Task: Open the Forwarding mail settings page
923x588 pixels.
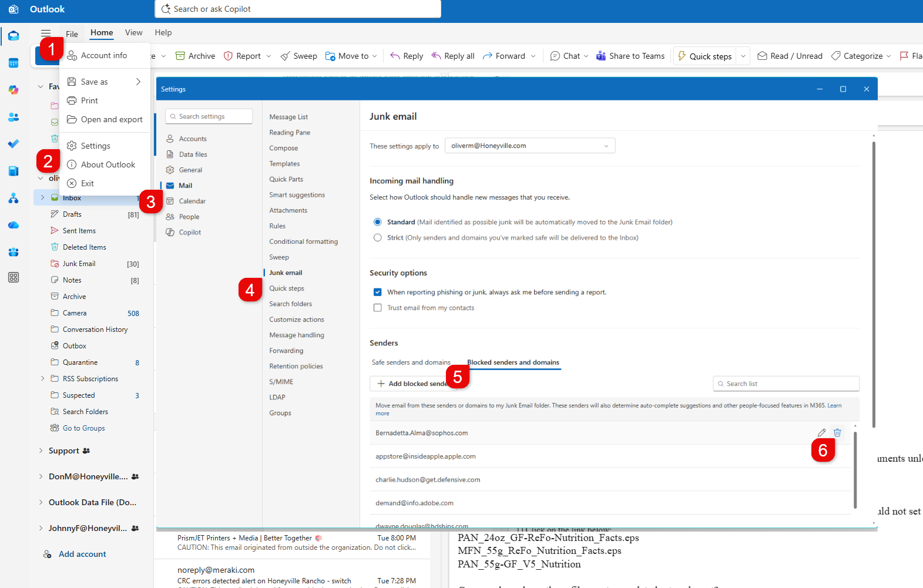Action: pyautogui.click(x=286, y=351)
